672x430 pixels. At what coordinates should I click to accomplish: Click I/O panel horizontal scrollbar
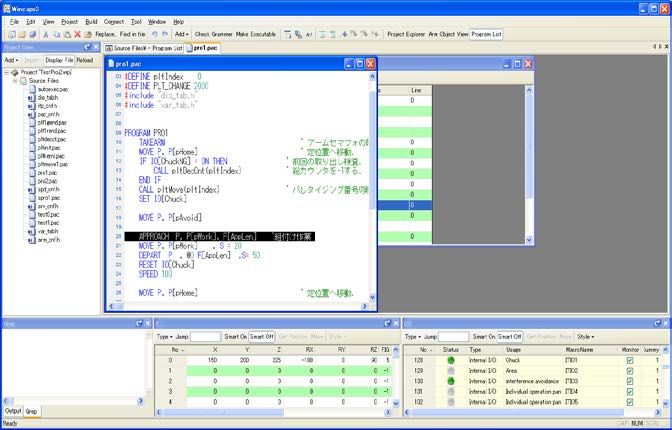tap(533, 412)
